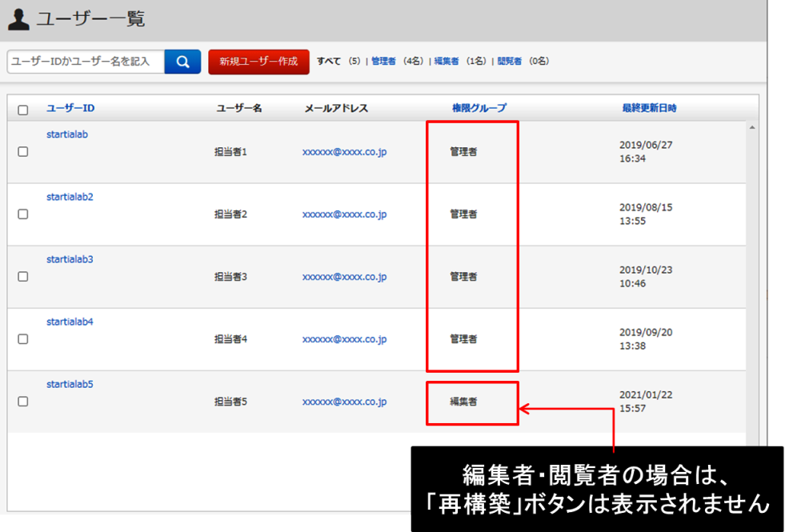
Task: Click 管理者 in startialab4 row
Action: pos(463,339)
